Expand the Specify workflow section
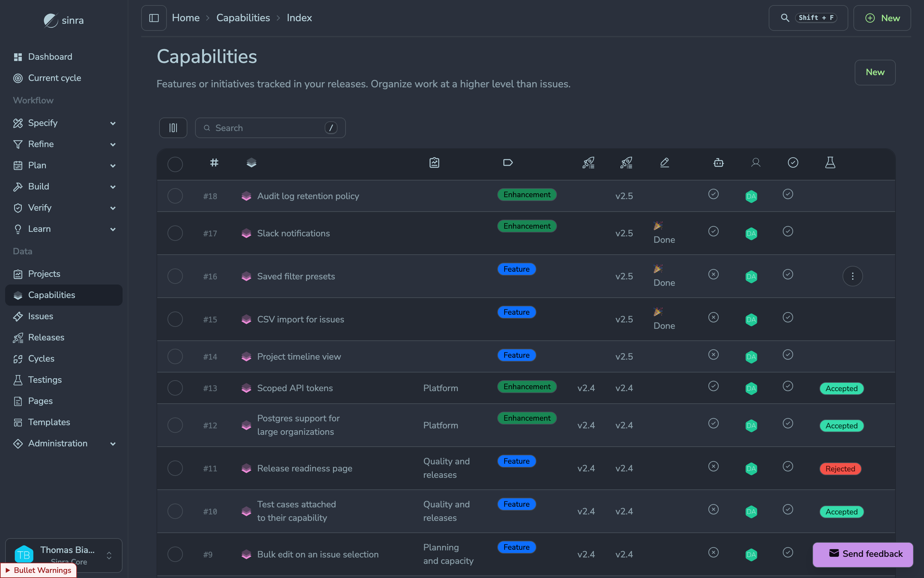 coord(64,123)
